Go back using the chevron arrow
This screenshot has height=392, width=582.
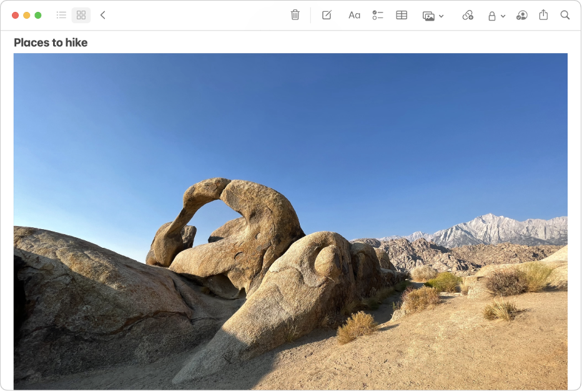pos(103,15)
